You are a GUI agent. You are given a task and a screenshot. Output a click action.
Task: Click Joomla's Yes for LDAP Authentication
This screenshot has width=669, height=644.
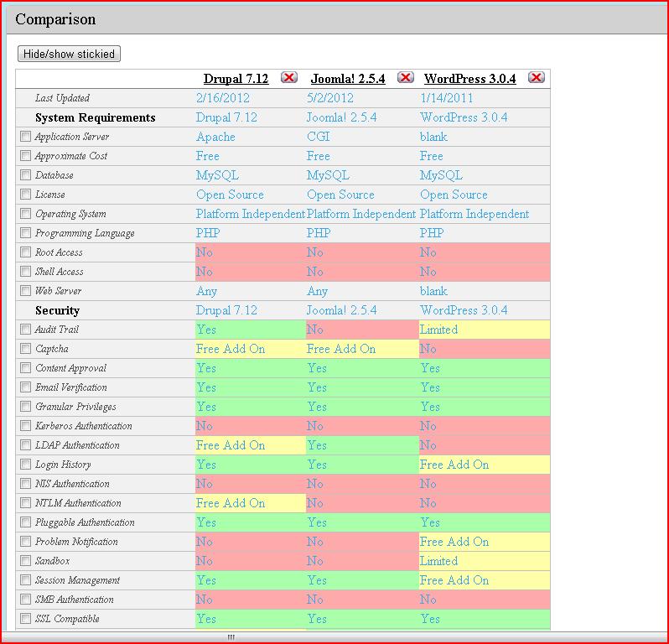click(317, 445)
